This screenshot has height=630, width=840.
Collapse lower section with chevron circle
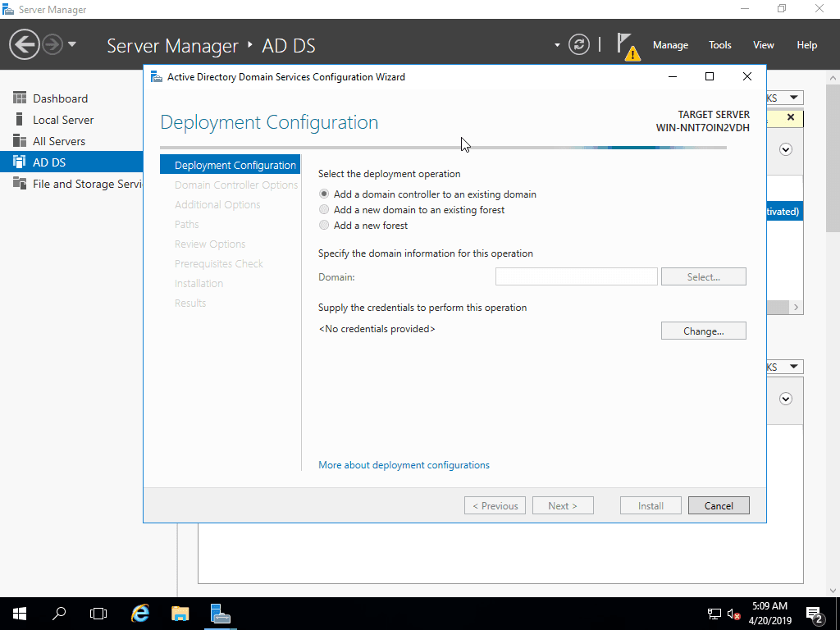tap(786, 399)
